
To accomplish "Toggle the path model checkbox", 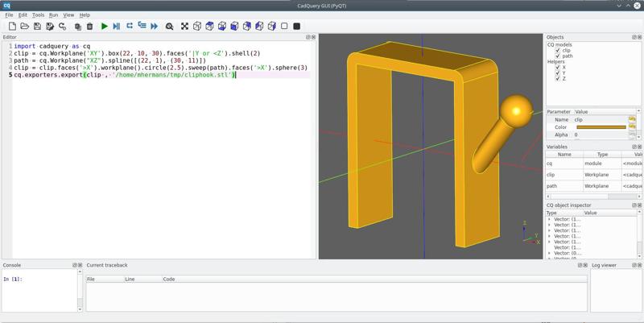I will tap(558, 56).
